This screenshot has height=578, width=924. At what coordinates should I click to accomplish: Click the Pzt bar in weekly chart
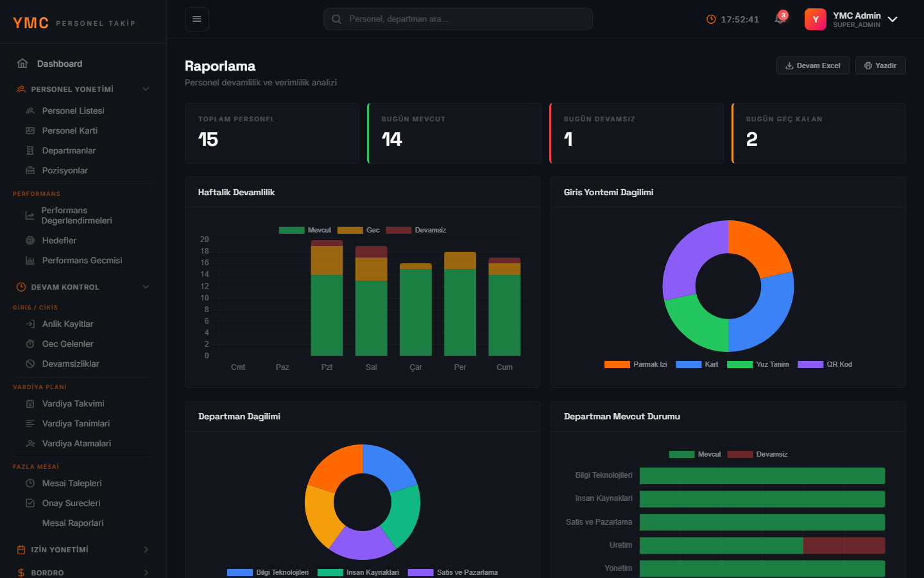[x=327, y=298]
